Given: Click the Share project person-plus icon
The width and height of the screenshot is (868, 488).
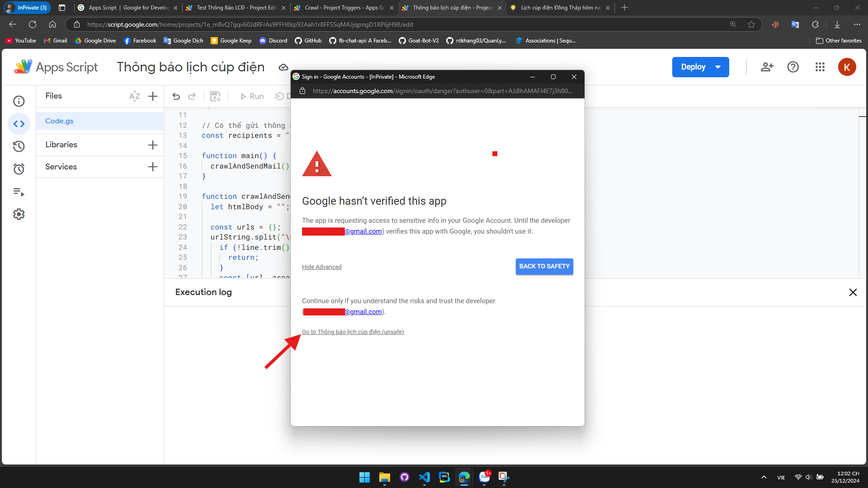Looking at the screenshot, I should [x=767, y=67].
